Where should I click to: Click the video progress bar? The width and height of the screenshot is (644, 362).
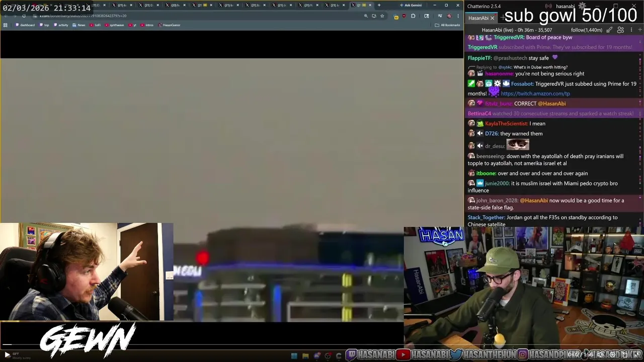(x=322, y=345)
